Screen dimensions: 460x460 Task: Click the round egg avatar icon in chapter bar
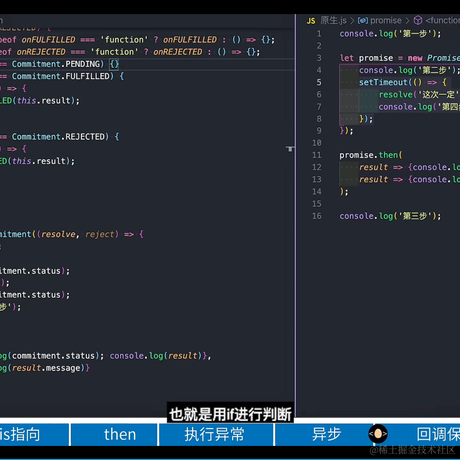tap(378, 434)
